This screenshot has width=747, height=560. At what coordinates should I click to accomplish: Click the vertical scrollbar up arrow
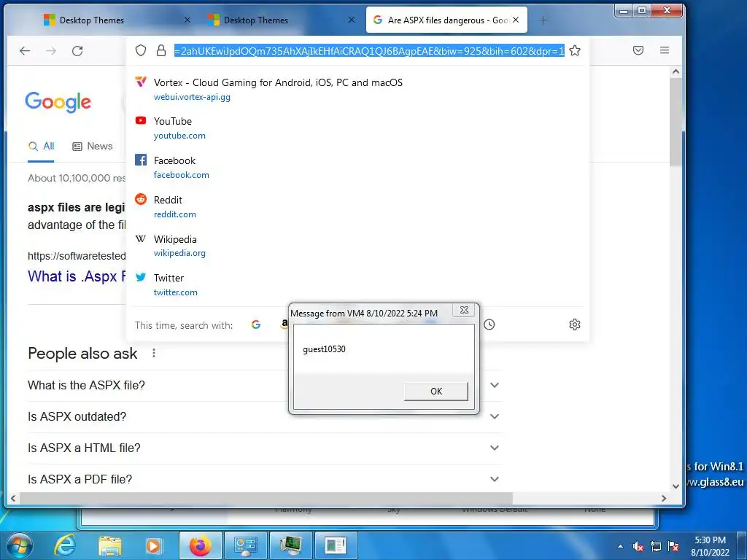(x=676, y=72)
